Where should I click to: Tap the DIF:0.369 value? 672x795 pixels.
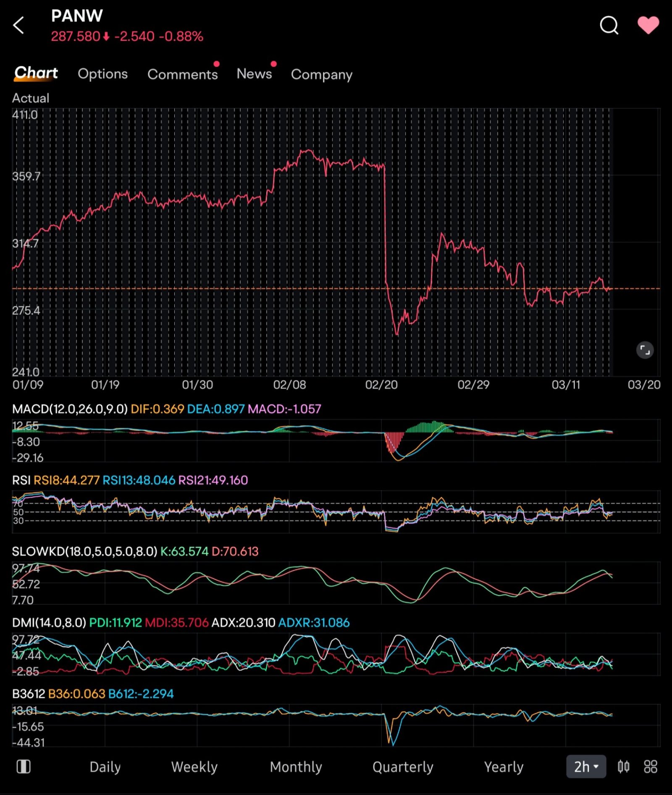tap(157, 409)
